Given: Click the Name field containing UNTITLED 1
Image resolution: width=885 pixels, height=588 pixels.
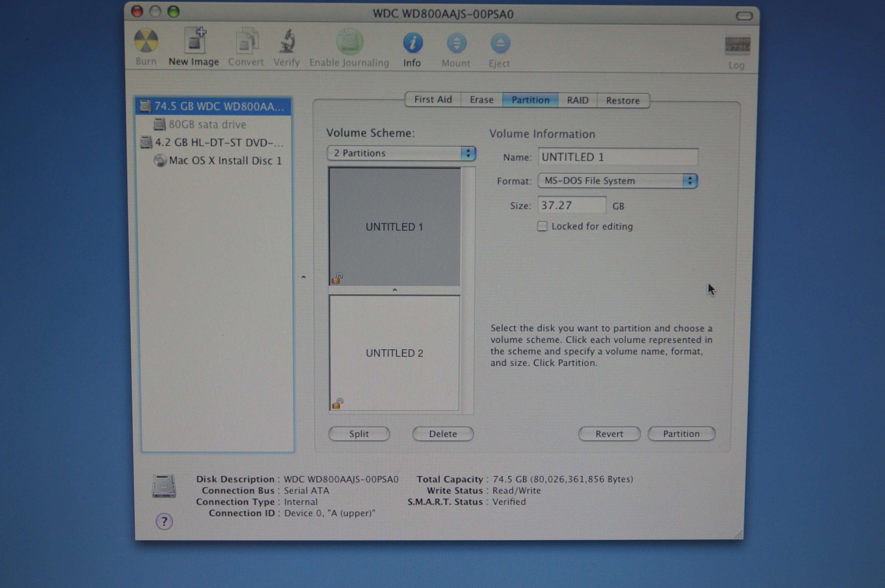Looking at the screenshot, I should 618,157.
